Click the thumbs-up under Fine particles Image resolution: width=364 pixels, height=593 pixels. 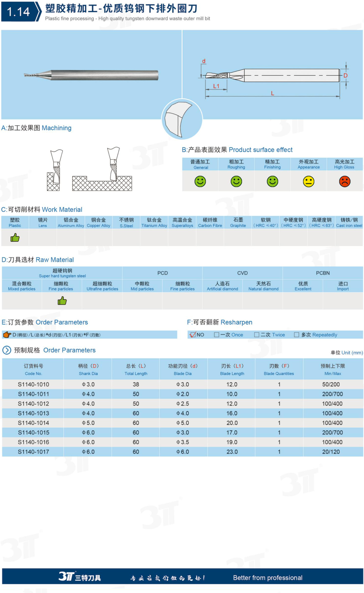click(62, 301)
